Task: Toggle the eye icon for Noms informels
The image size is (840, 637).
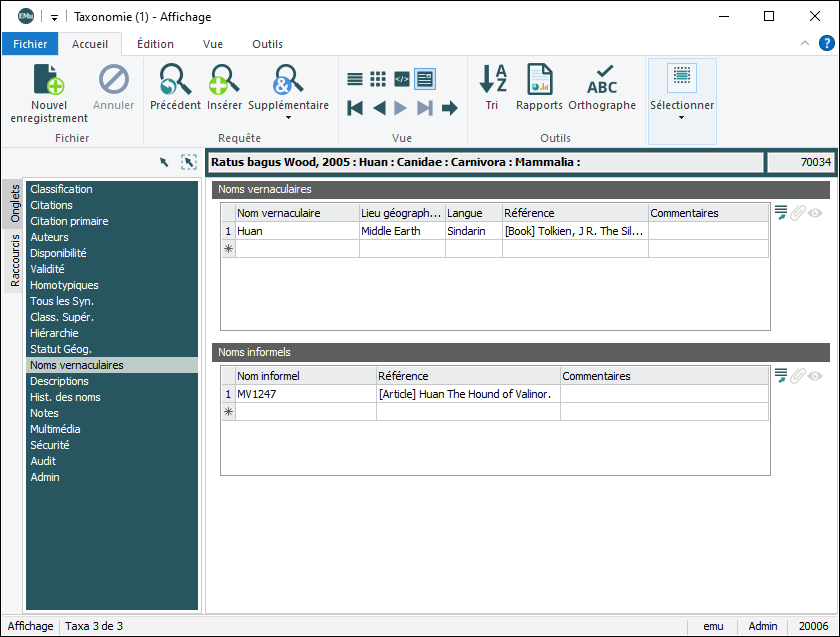Action: (x=815, y=376)
